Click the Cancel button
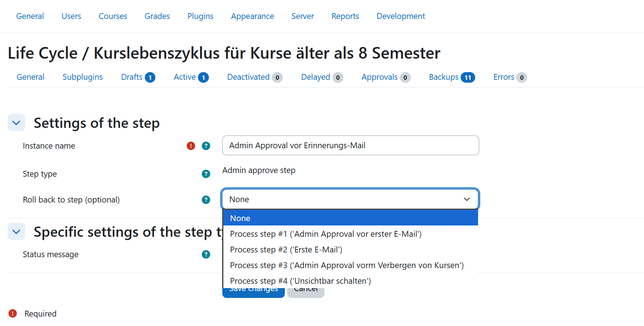Viewport: 644px width, 326px height. 306,293
